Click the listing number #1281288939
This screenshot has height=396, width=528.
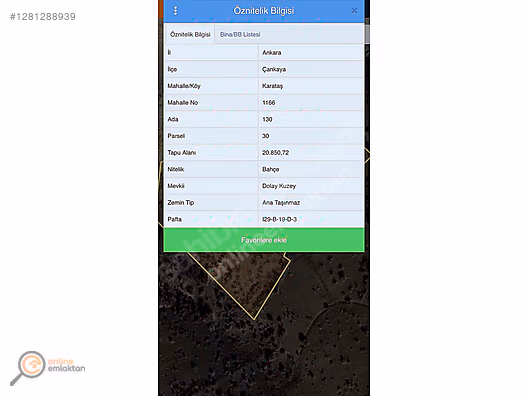(x=43, y=16)
